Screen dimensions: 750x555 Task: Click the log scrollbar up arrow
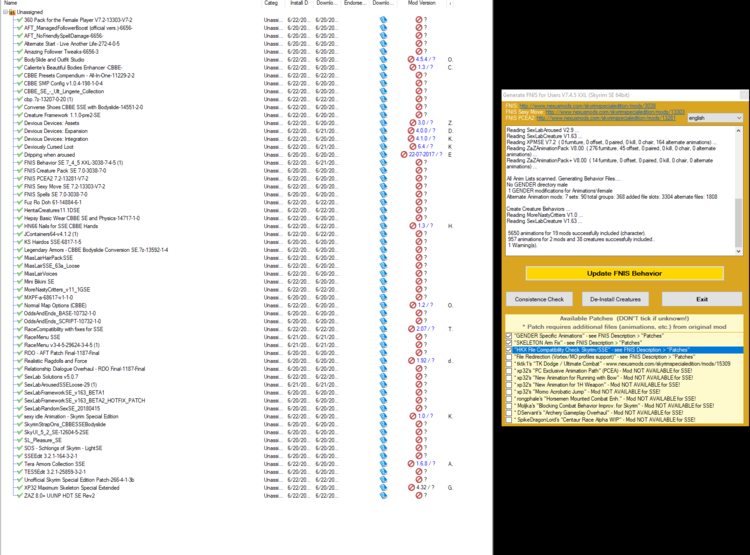coord(739,131)
